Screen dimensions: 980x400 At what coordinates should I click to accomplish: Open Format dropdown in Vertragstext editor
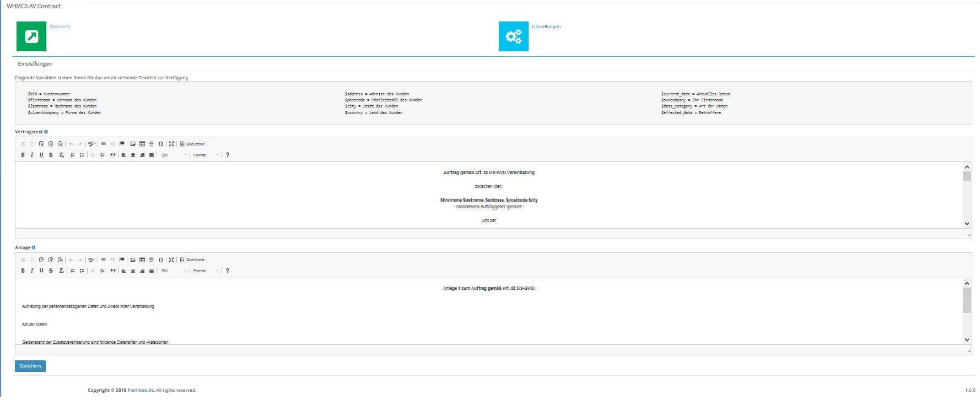pos(206,155)
